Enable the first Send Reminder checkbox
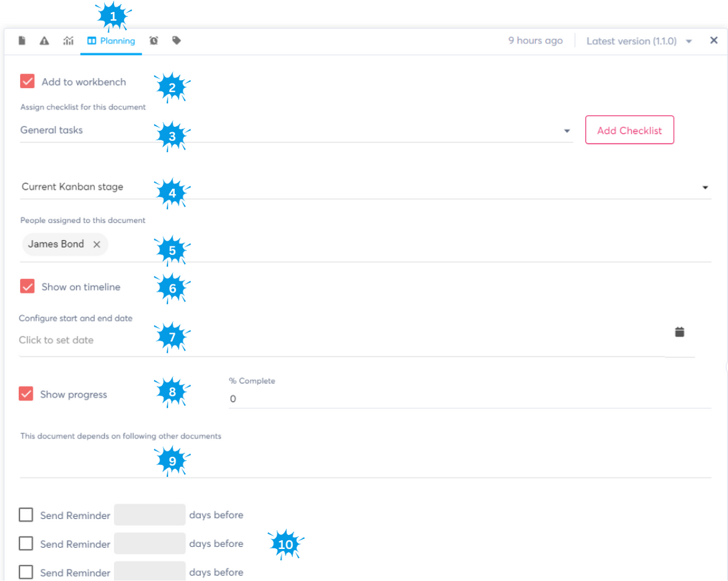The height and width of the screenshot is (581, 728). (26, 515)
